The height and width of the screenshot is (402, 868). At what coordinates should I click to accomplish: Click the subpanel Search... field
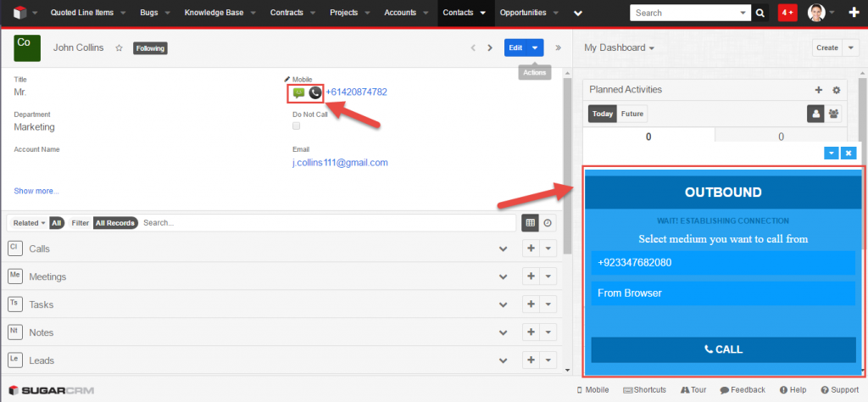click(x=328, y=223)
